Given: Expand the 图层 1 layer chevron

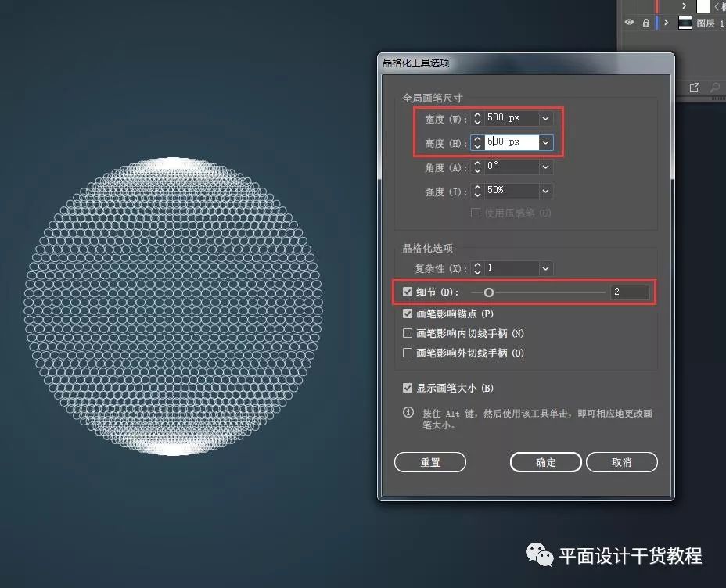Looking at the screenshot, I should 667,22.
